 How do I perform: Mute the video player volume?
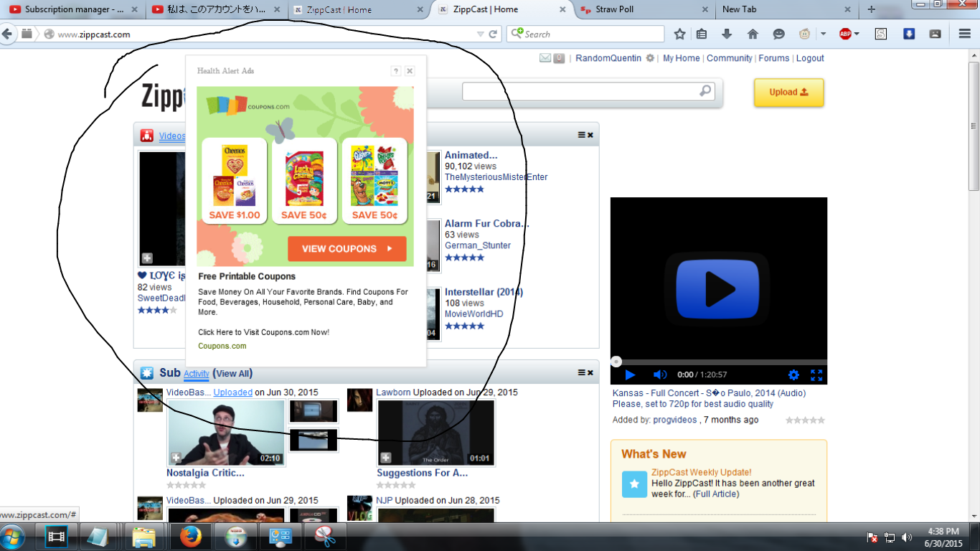(x=659, y=375)
